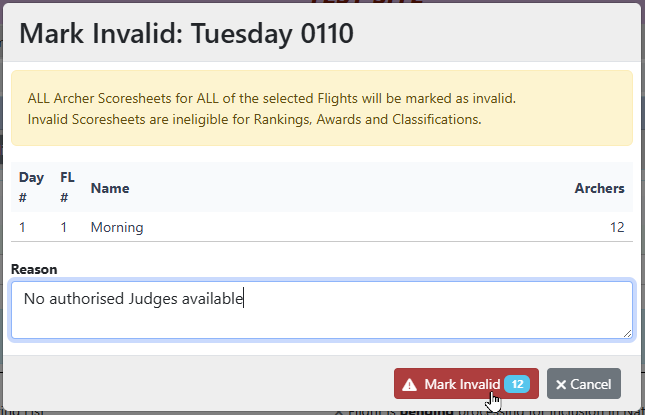Select day number 1 in the table row
Viewport: 645px width, 415px height.
(23, 227)
